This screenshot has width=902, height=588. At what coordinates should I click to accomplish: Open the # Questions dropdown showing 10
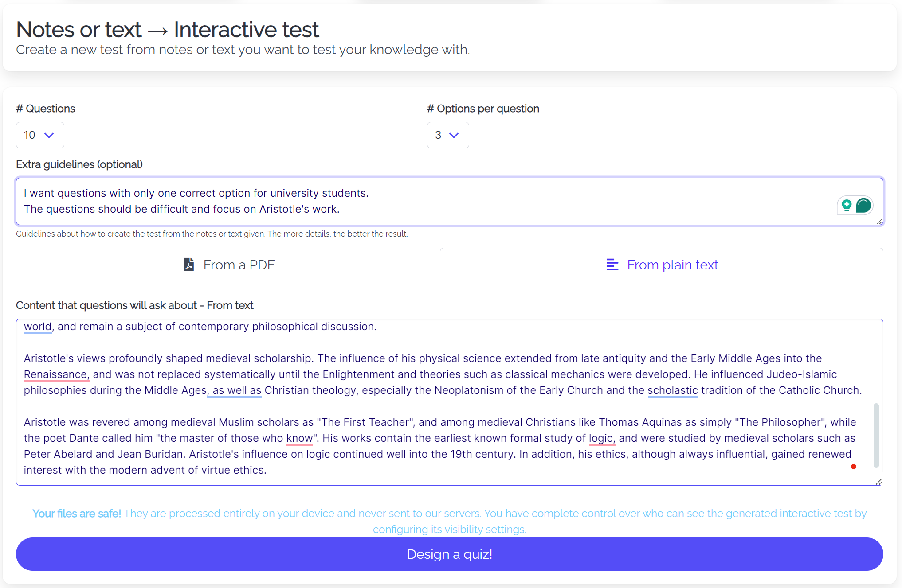pos(39,135)
